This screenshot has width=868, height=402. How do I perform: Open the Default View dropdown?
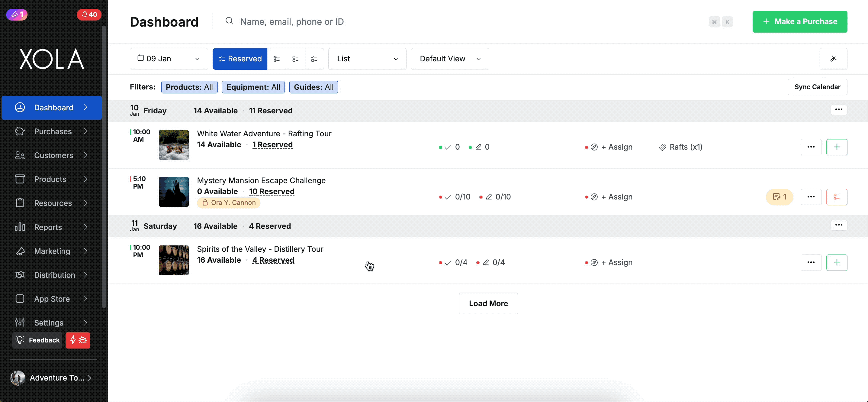click(x=450, y=59)
